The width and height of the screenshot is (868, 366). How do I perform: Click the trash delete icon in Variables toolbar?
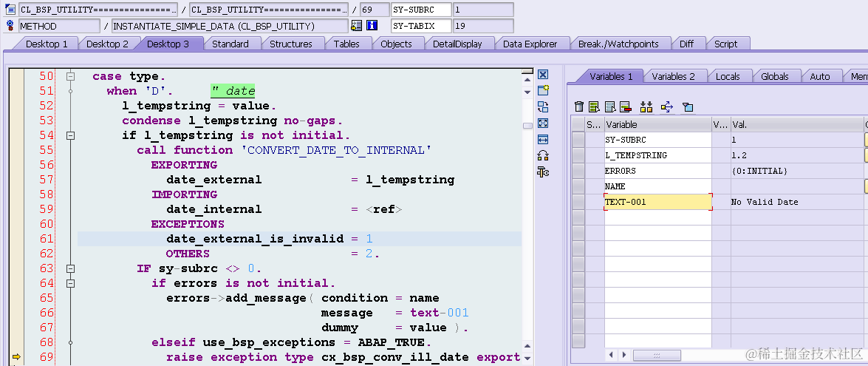[x=579, y=107]
